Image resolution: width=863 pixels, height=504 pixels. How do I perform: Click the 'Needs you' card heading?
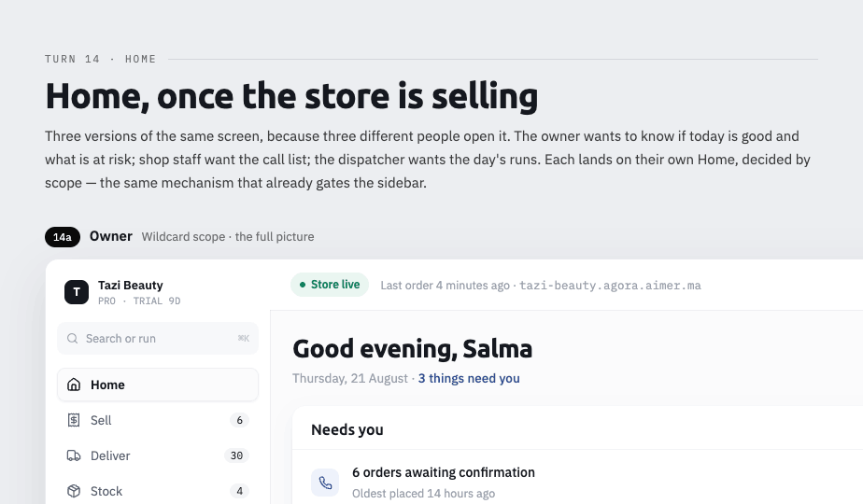coord(347,429)
